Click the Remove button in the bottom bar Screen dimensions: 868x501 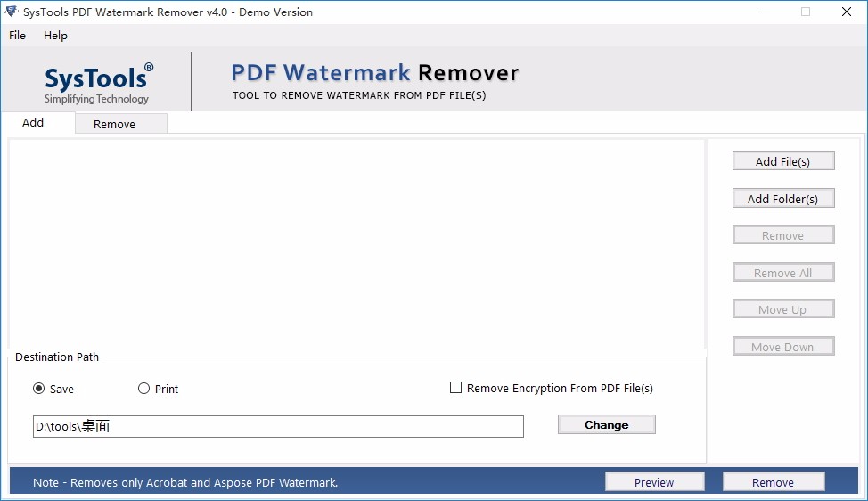point(774,482)
